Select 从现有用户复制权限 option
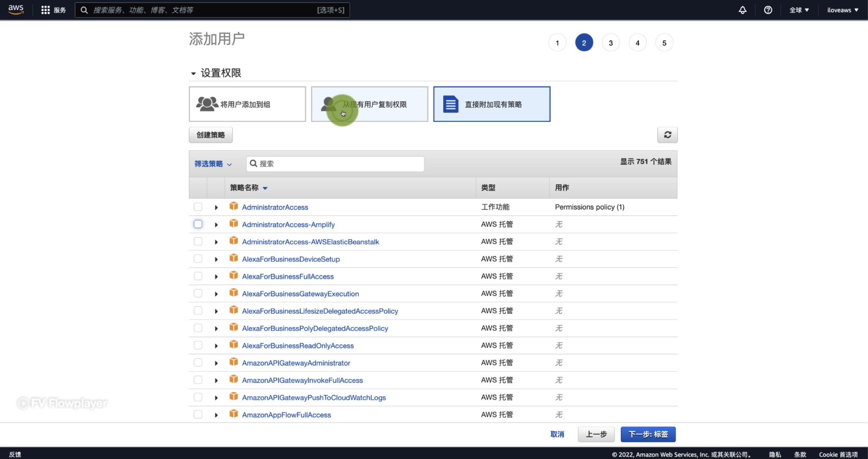This screenshot has width=868, height=459. tap(370, 104)
